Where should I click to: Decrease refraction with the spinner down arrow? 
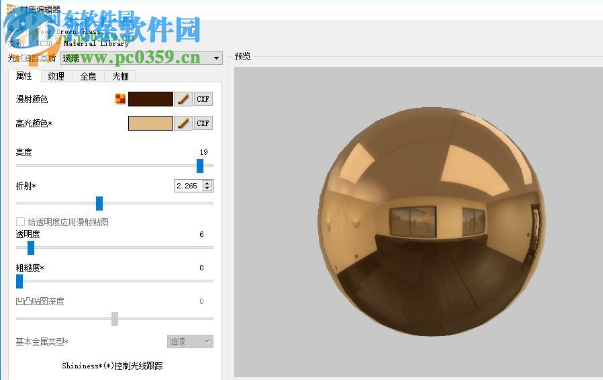(208, 188)
